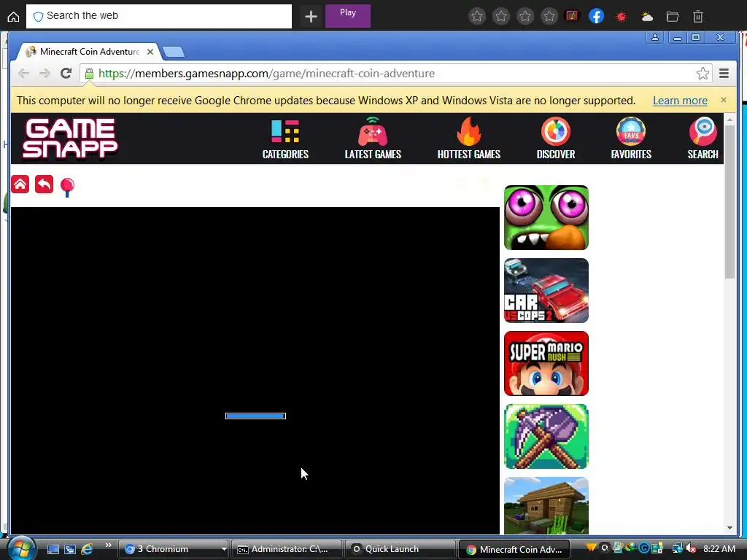
Task: Click the plus new tab button
Action: click(311, 17)
